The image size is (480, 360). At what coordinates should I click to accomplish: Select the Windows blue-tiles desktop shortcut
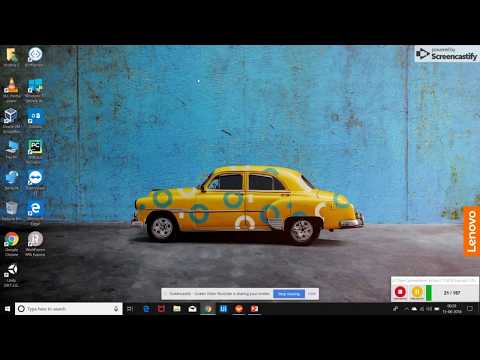click(x=35, y=89)
